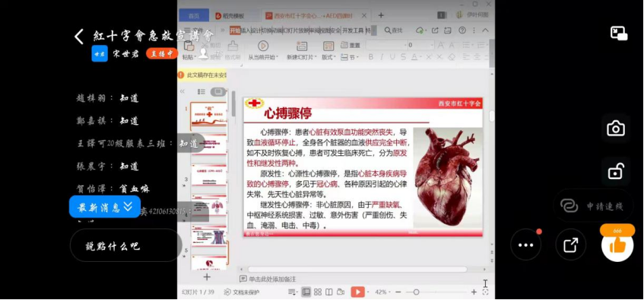Tap the orange thumbs-up like button

pyautogui.click(x=617, y=246)
